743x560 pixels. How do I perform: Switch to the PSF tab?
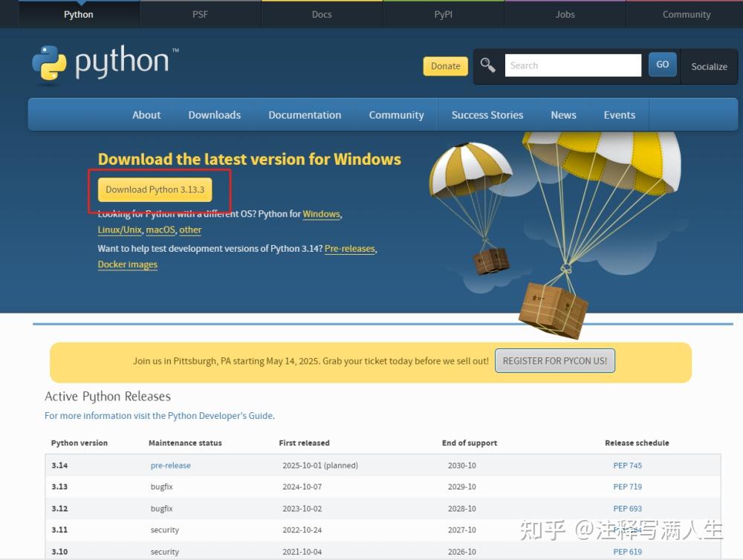200,13
